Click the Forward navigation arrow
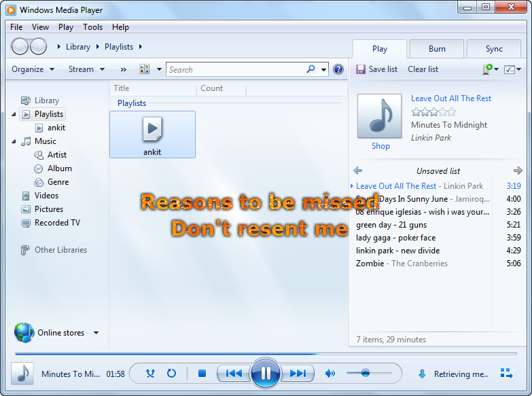 pos(38,46)
